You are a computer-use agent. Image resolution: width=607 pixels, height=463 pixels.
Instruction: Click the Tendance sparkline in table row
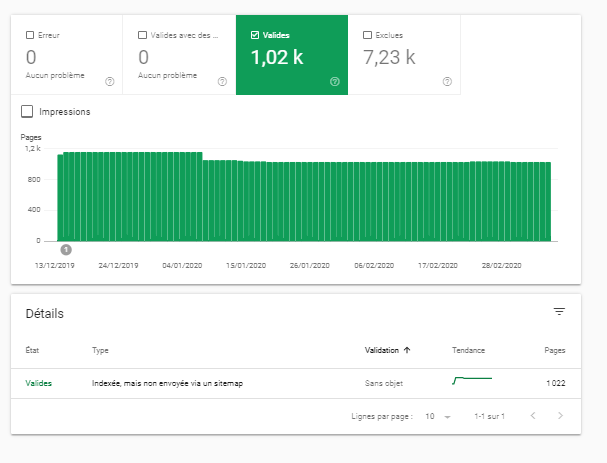click(472, 381)
